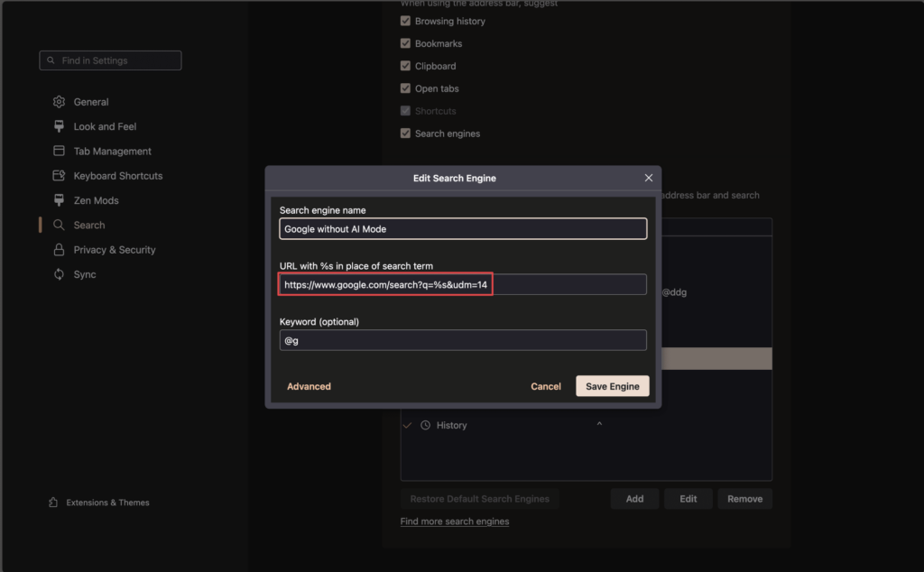Click the Find in Settings search box
Screen dimensions: 924x572
[x=110, y=60]
